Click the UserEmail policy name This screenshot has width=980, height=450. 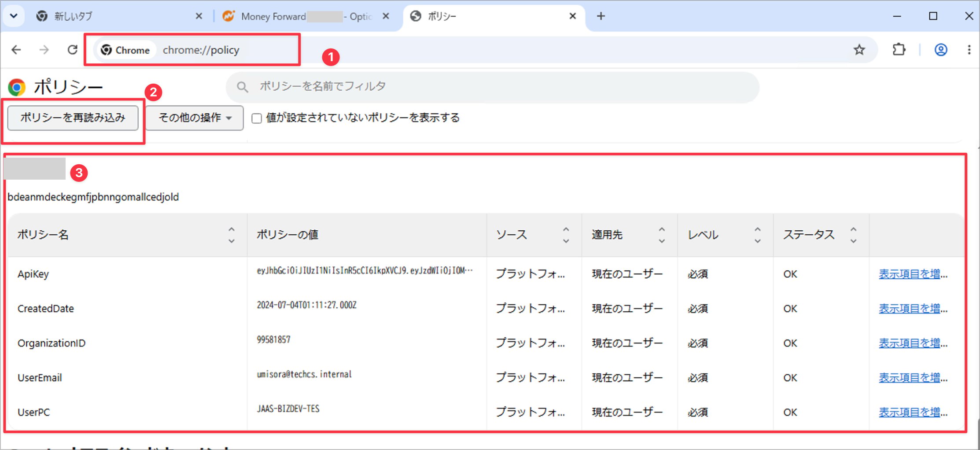40,378
